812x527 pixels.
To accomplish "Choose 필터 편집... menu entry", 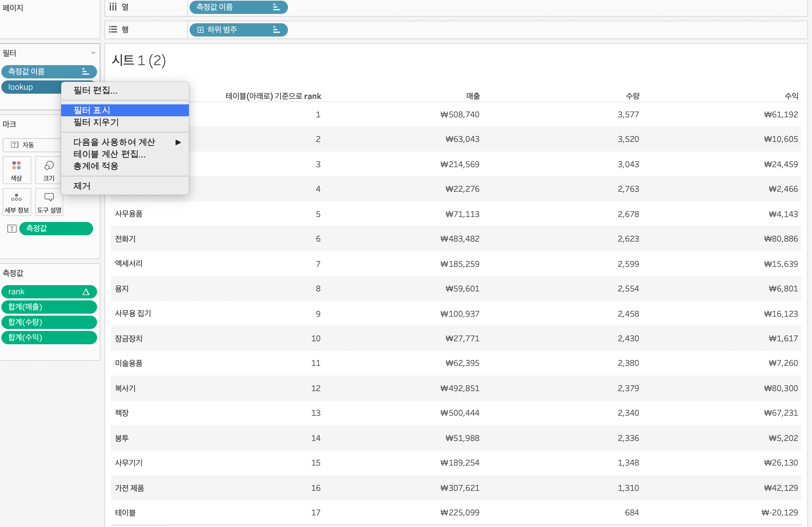I will click(x=95, y=91).
